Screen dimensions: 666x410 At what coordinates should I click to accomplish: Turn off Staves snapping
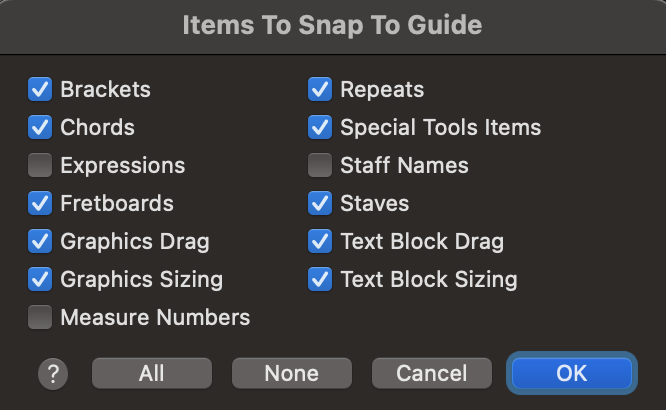(320, 204)
